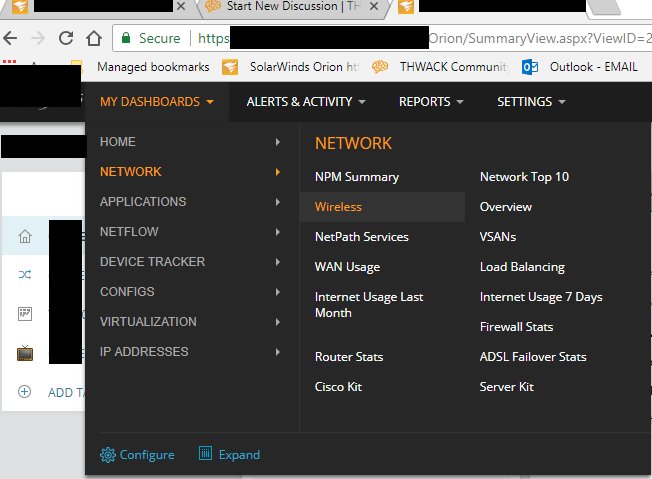This screenshot has height=479, width=652.
Task: Open Internet Usage 7 Days view
Action: click(x=541, y=297)
